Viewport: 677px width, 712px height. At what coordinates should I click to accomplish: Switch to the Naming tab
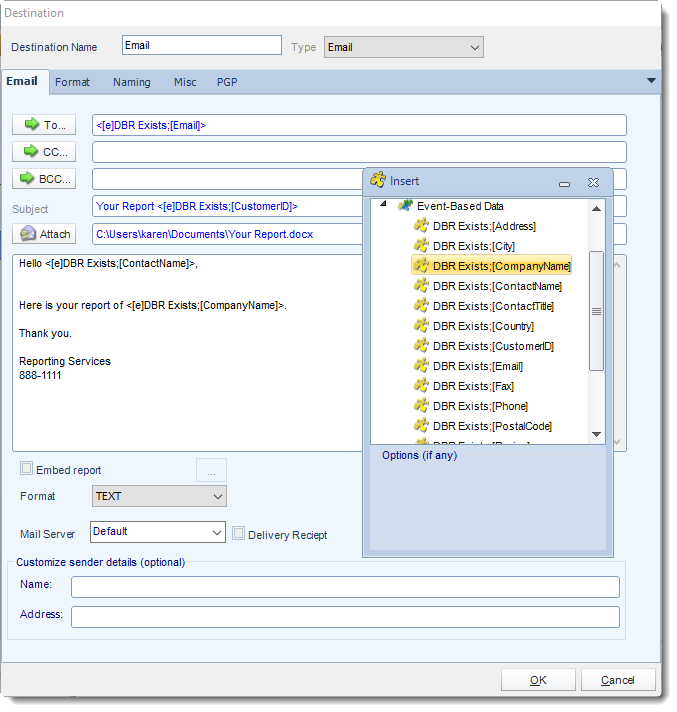click(x=132, y=82)
